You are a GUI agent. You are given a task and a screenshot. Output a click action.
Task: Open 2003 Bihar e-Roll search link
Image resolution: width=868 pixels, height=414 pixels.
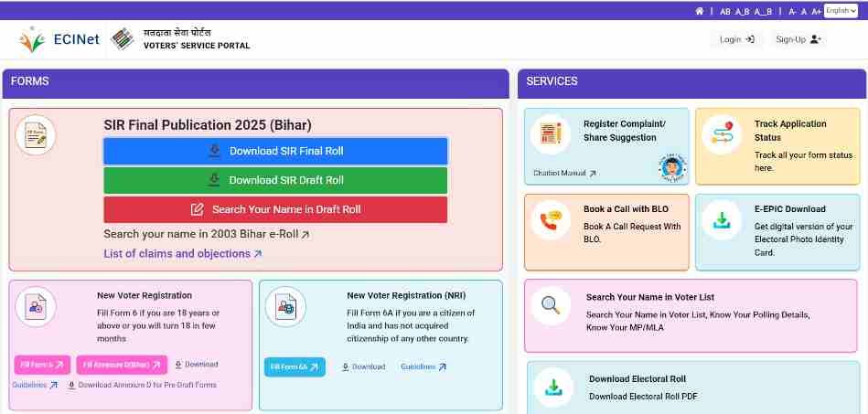coord(207,235)
